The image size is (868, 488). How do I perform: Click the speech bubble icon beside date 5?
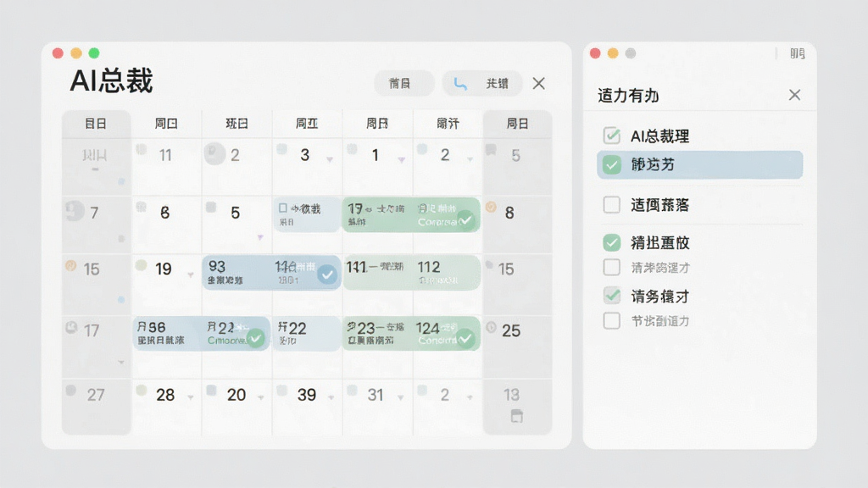point(491,149)
